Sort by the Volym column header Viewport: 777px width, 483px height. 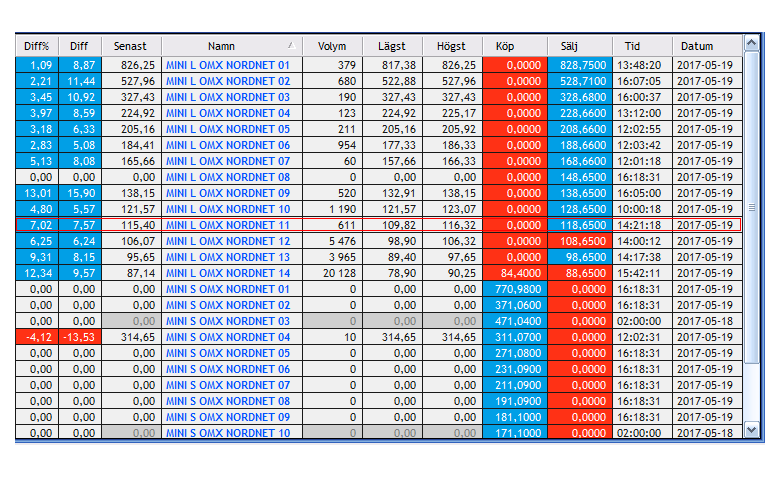pyautogui.click(x=332, y=46)
